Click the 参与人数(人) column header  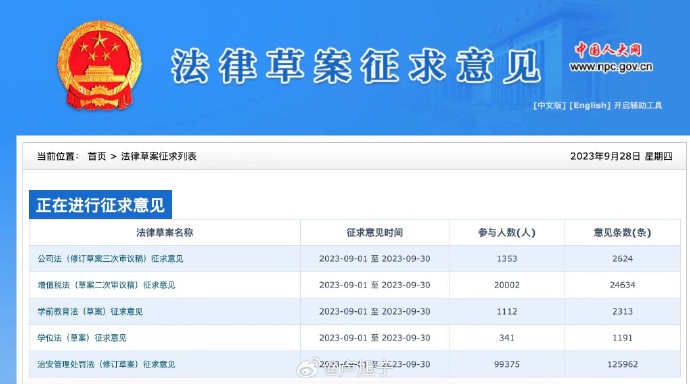point(507,233)
